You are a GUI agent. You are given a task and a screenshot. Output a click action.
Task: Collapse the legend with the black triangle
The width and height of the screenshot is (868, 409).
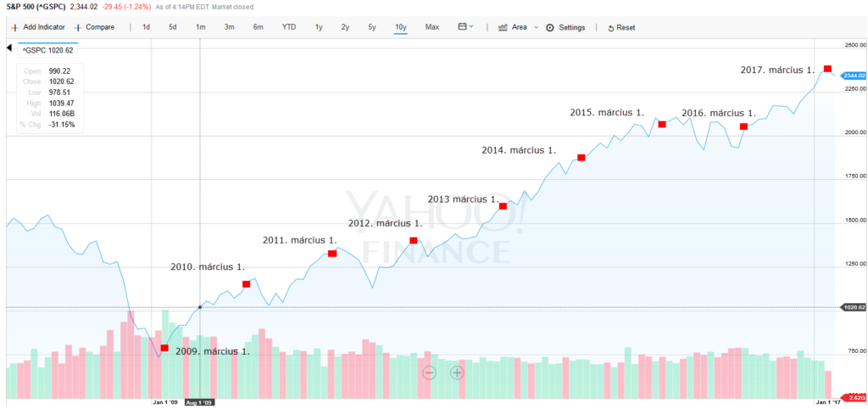pyautogui.click(x=8, y=48)
